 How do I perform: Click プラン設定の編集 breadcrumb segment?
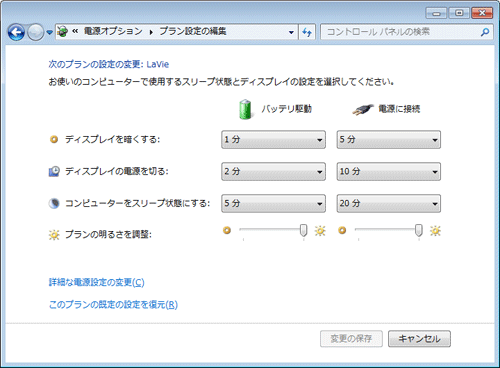click(x=193, y=31)
